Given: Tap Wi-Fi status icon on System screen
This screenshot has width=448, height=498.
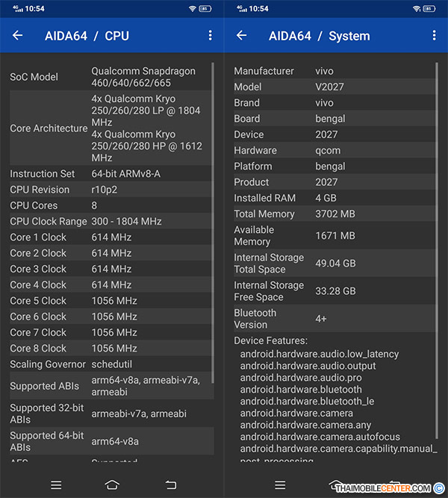Looking at the screenshot, I should [x=416, y=8].
